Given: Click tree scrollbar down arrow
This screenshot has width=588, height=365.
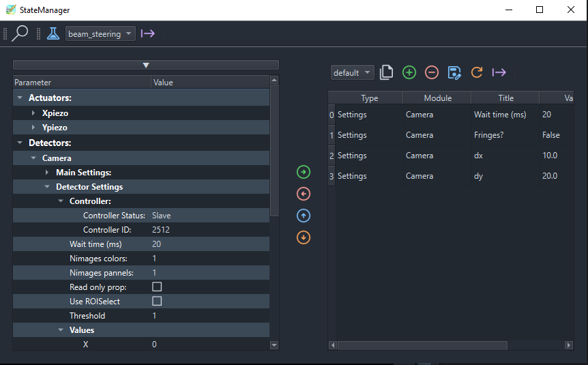Looking at the screenshot, I should 274,345.
